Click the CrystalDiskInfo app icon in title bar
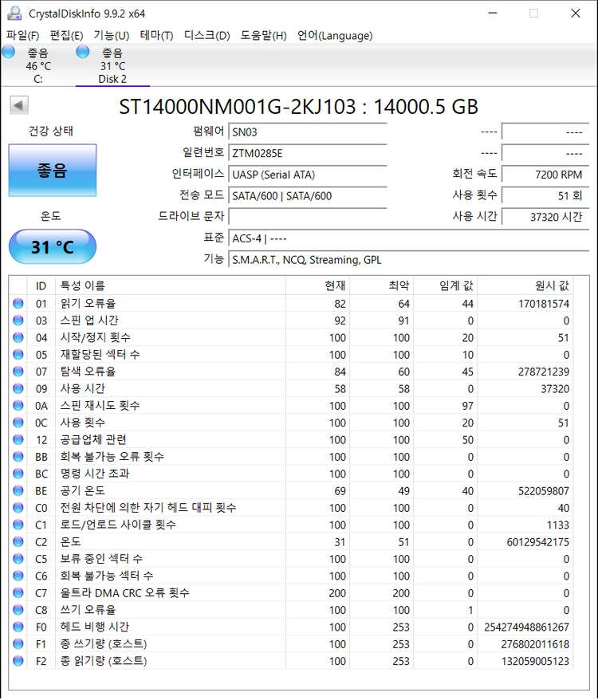This screenshot has height=700, width=598. 14,14
